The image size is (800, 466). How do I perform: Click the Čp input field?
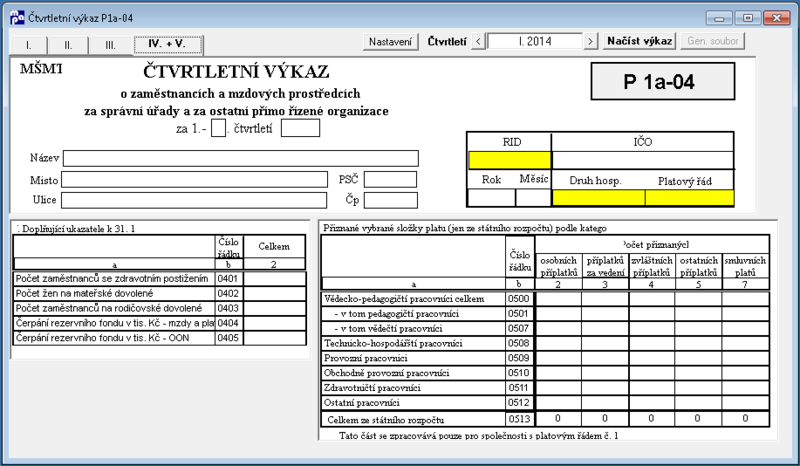click(x=390, y=200)
